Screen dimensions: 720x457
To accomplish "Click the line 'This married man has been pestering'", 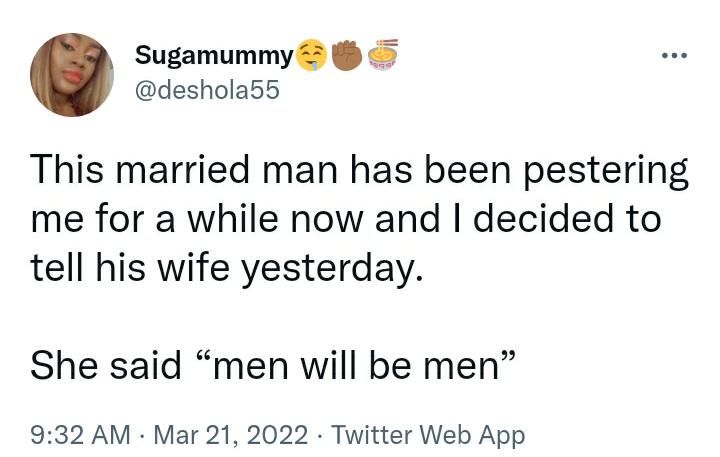I will (360, 171).
